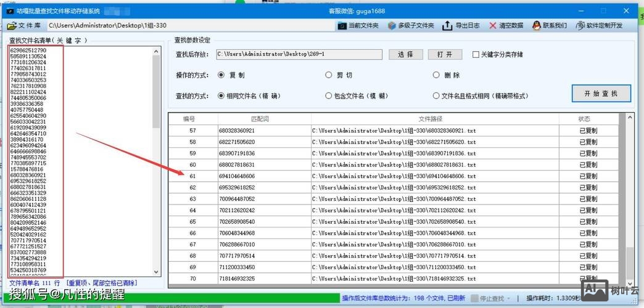Click the 选择 button
644x308 pixels.
pyautogui.click(x=405, y=55)
